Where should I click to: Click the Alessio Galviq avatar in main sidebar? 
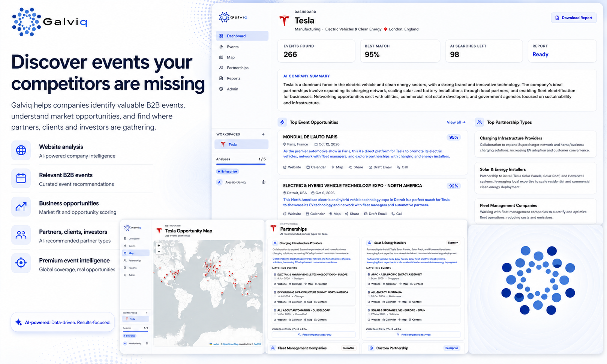pos(219,182)
